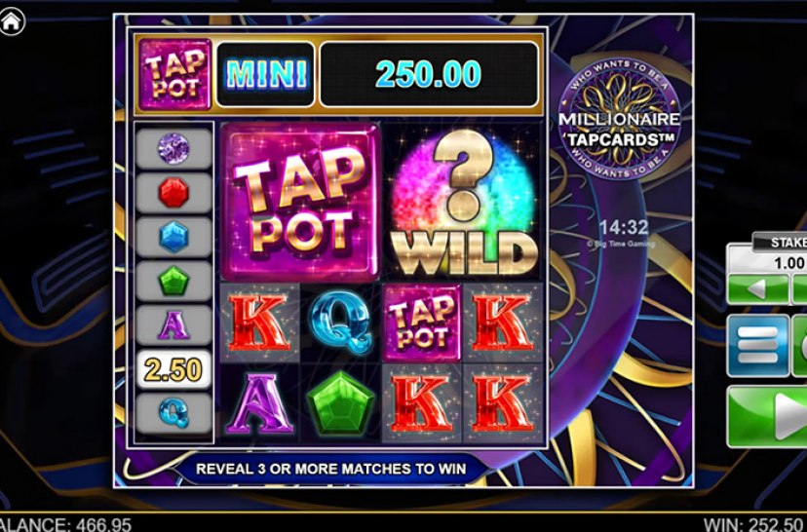Tap the large Tap Pot card
Viewport: 807px width, 532px height.
click(x=301, y=202)
